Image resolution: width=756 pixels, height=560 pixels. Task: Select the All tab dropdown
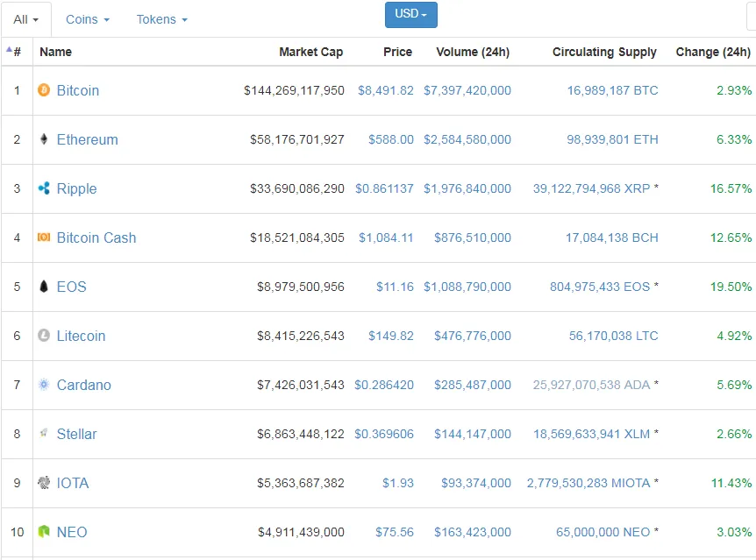(x=26, y=20)
